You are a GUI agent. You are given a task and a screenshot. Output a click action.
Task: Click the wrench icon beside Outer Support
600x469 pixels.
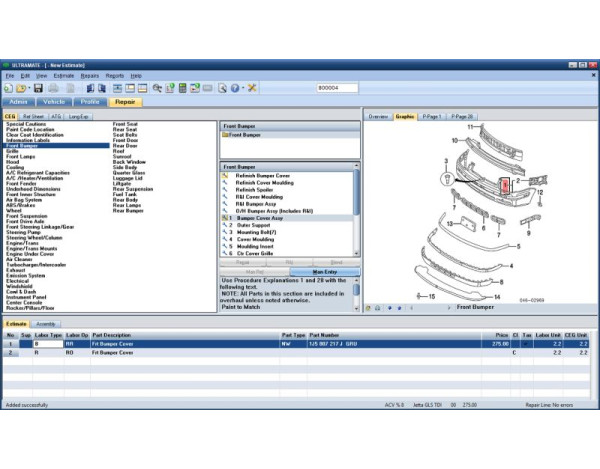pyautogui.click(x=227, y=225)
